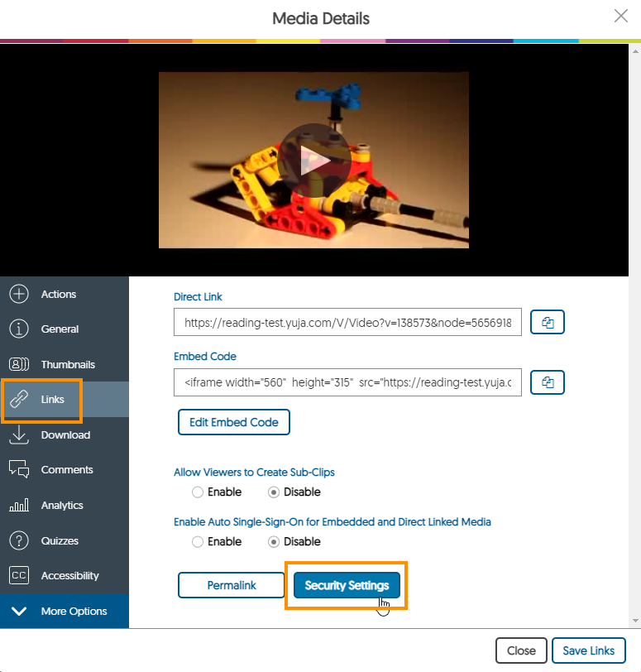Enable Auto Single-Sign-On for embedded media
641x672 pixels.
click(x=198, y=542)
